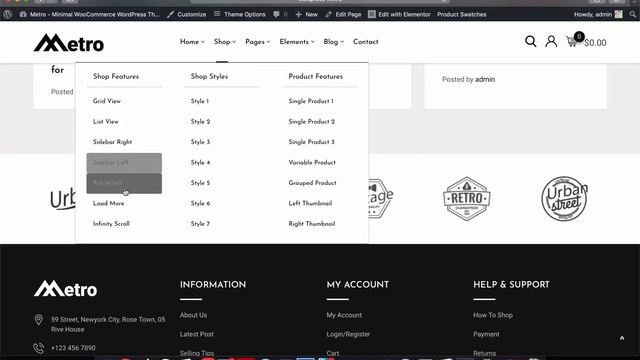Open How To Shop footer link
This screenshot has width=640, height=360.
pos(493,315)
